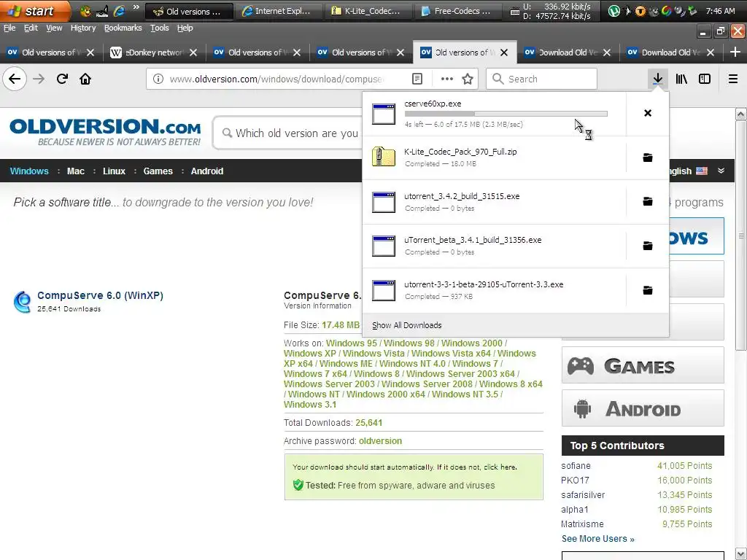Go back using the browser back arrow
This screenshot has width=747, height=560.
15,79
